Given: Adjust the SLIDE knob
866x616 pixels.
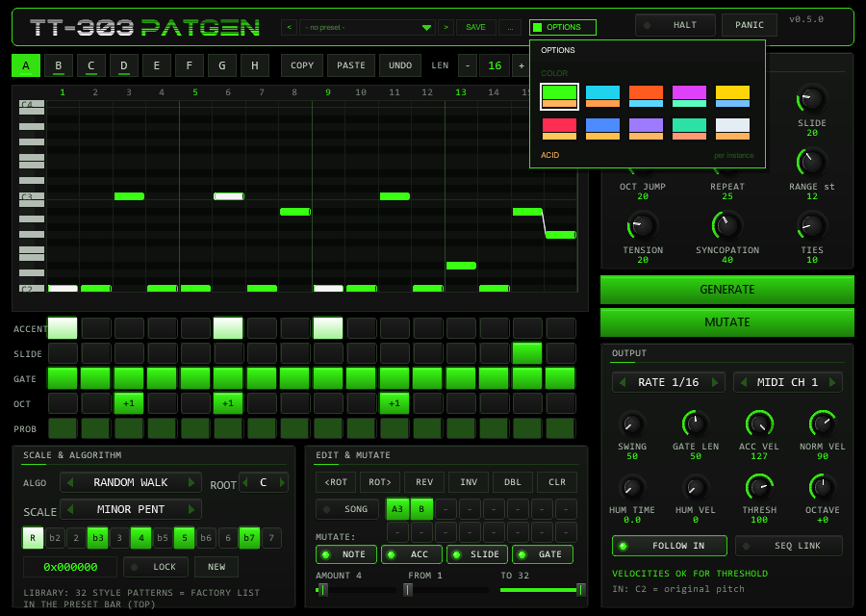Looking at the screenshot, I should click(x=811, y=100).
